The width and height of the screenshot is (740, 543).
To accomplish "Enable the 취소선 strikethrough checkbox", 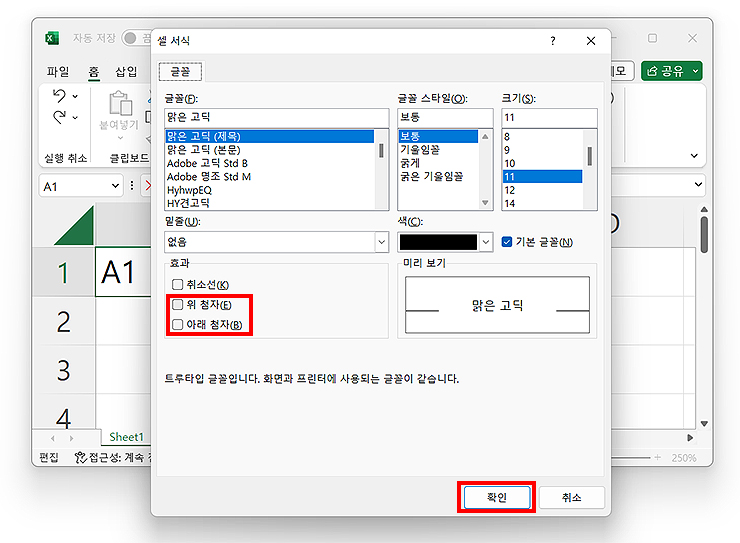I will point(177,284).
